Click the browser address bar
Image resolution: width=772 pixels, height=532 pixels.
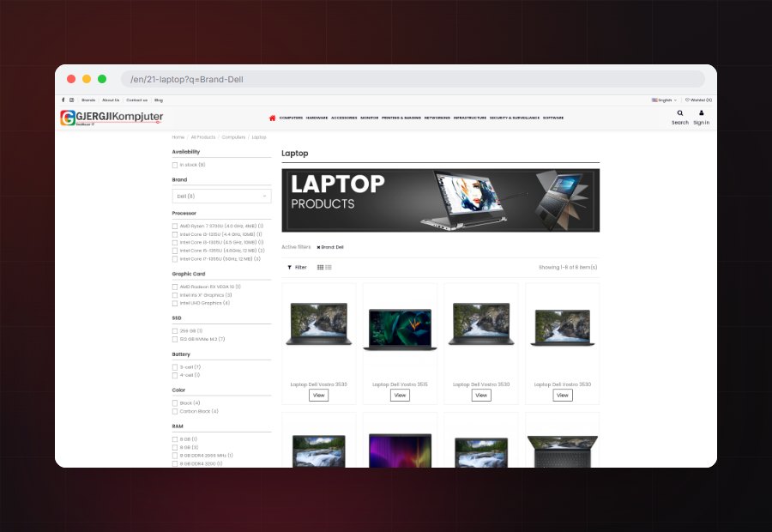click(413, 79)
